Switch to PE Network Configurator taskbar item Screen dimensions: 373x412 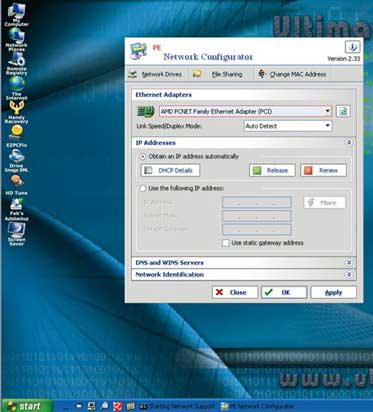point(258,406)
